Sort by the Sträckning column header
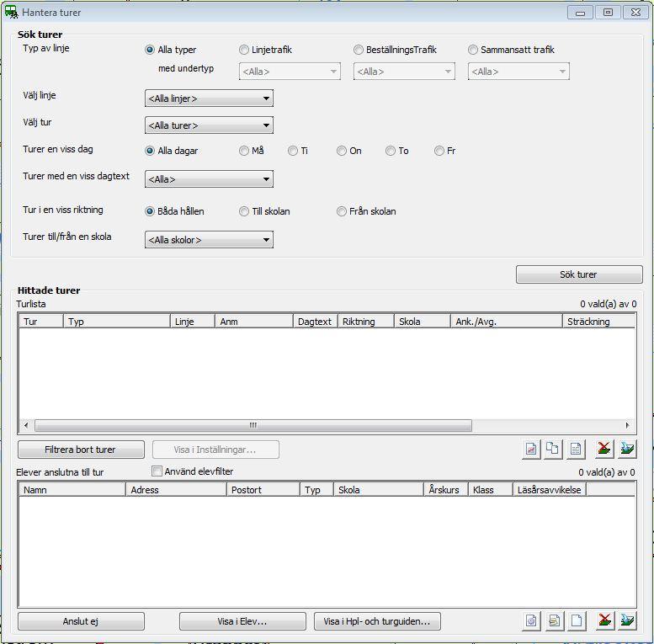Viewport: 654px width, 644px height. pos(599,322)
